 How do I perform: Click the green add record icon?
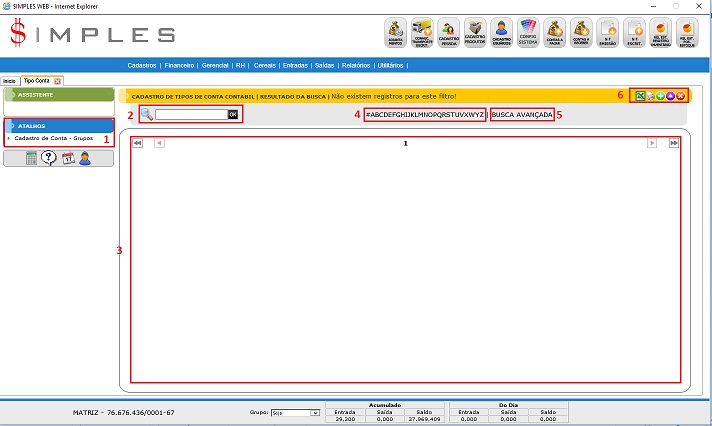point(660,96)
